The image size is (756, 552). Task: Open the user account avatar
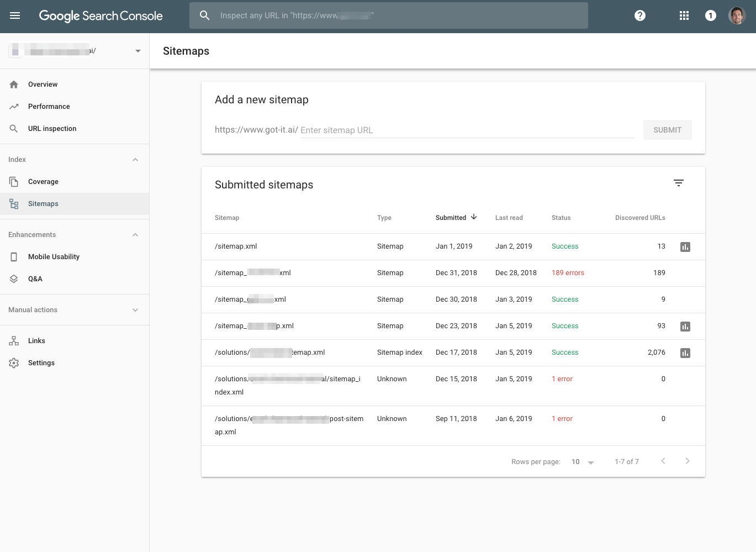737,15
